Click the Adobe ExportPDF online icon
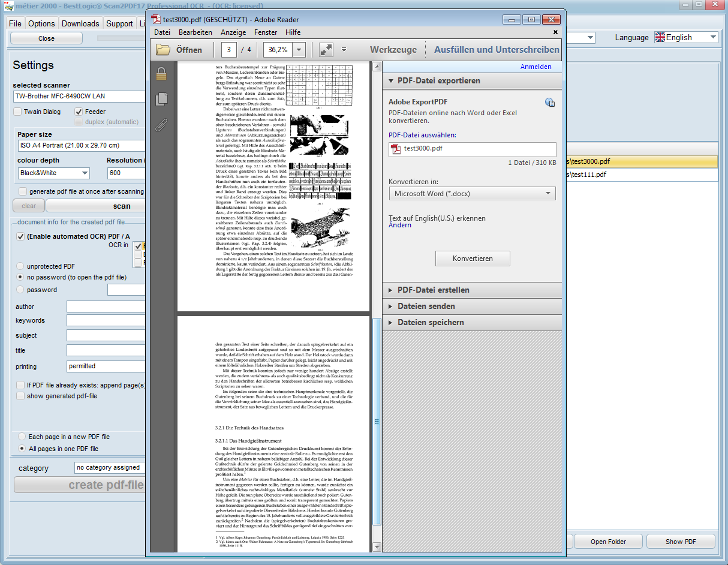Image resolution: width=728 pixels, height=565 pixels. (549, 103)
